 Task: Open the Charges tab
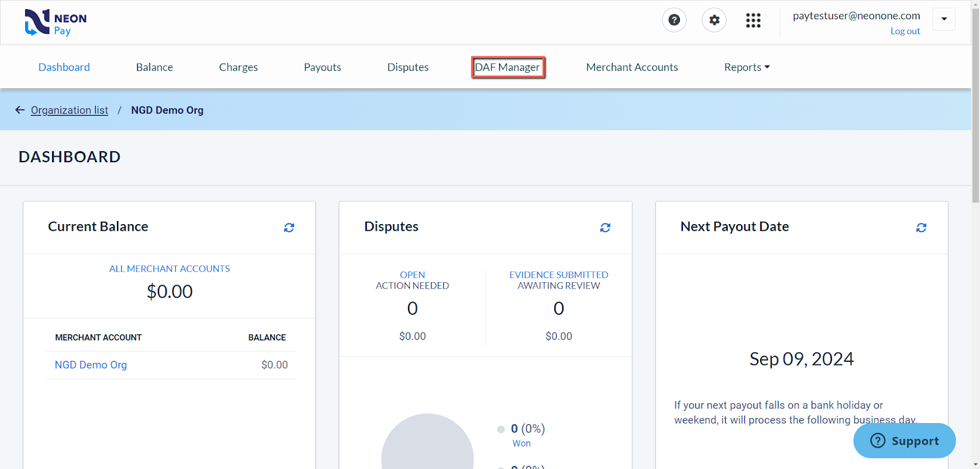[238, 67]
